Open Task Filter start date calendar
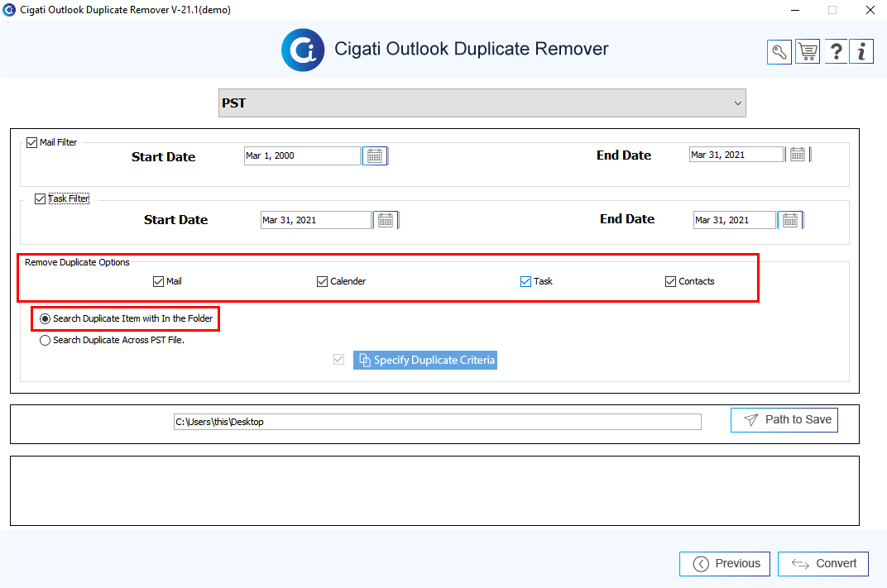This screenshot has height=588, width=887. [x=386, y=220]
